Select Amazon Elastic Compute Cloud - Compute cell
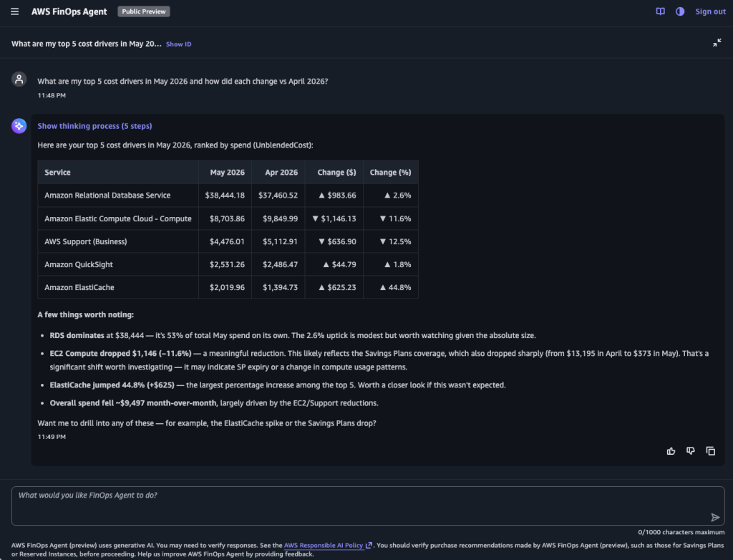 click(x=118, y=218)
